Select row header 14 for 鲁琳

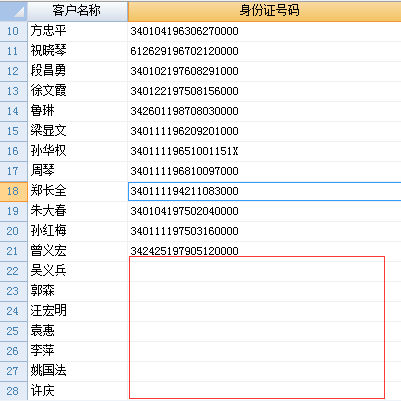pos(13,111)
